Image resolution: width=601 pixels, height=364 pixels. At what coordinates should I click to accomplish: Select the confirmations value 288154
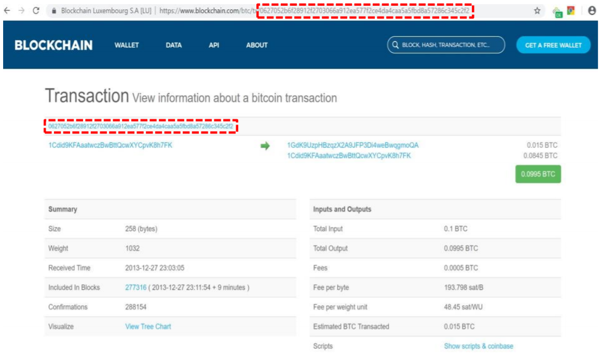click(135, 307)
